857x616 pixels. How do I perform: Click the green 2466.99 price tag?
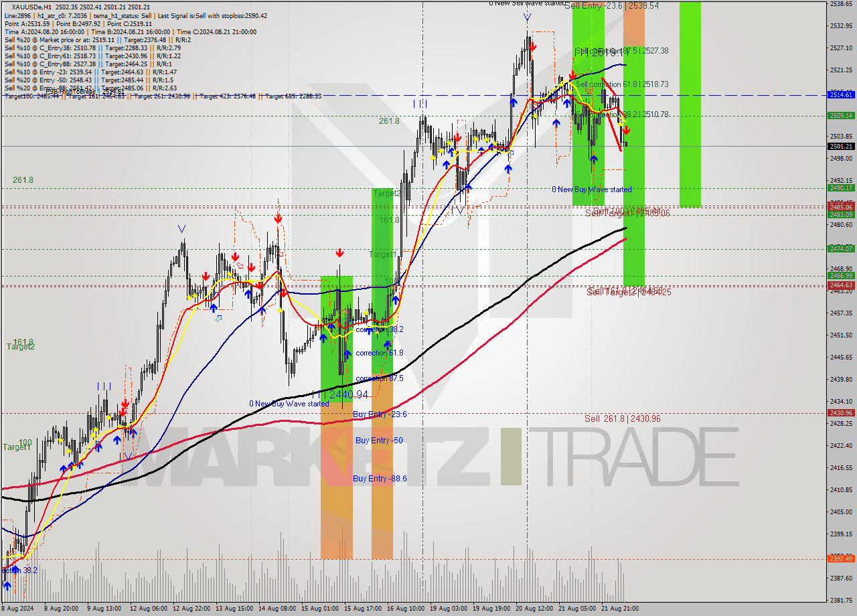[841, 275]
